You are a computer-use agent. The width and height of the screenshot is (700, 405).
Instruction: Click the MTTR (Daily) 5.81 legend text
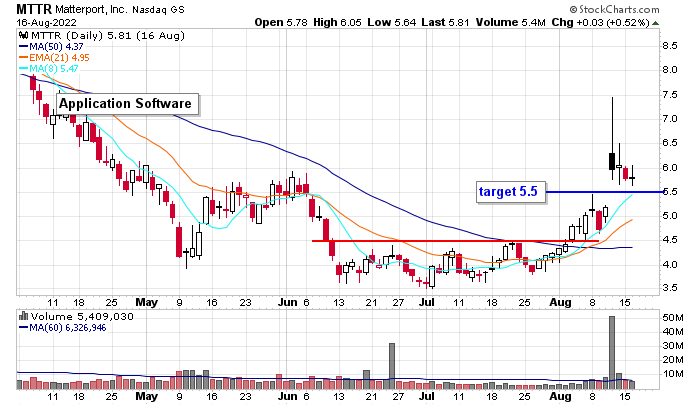coord(108,36)
